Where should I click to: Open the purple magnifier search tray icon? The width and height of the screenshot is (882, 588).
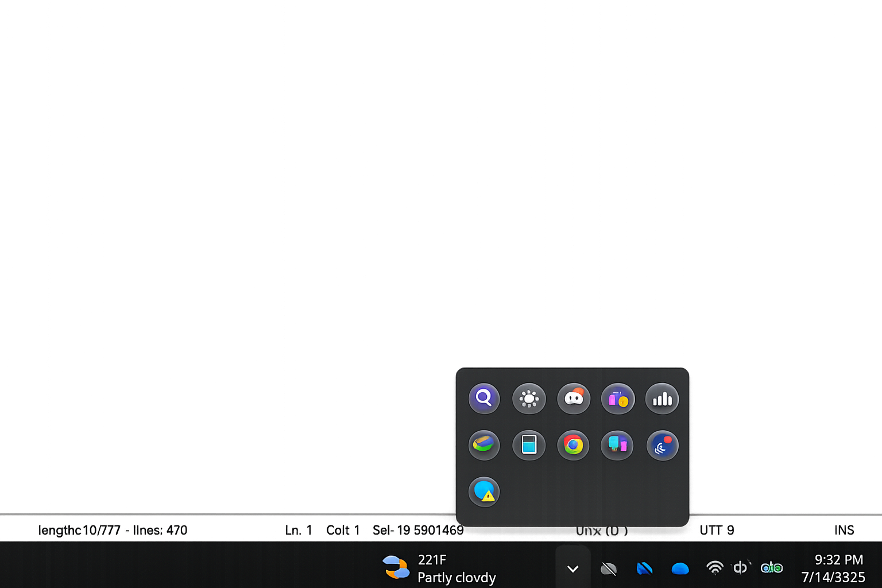[484, 399]
